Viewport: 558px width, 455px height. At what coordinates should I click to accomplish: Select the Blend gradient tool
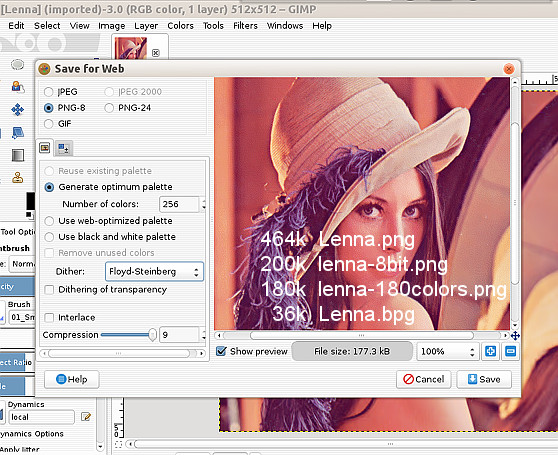tap(18, 155)
